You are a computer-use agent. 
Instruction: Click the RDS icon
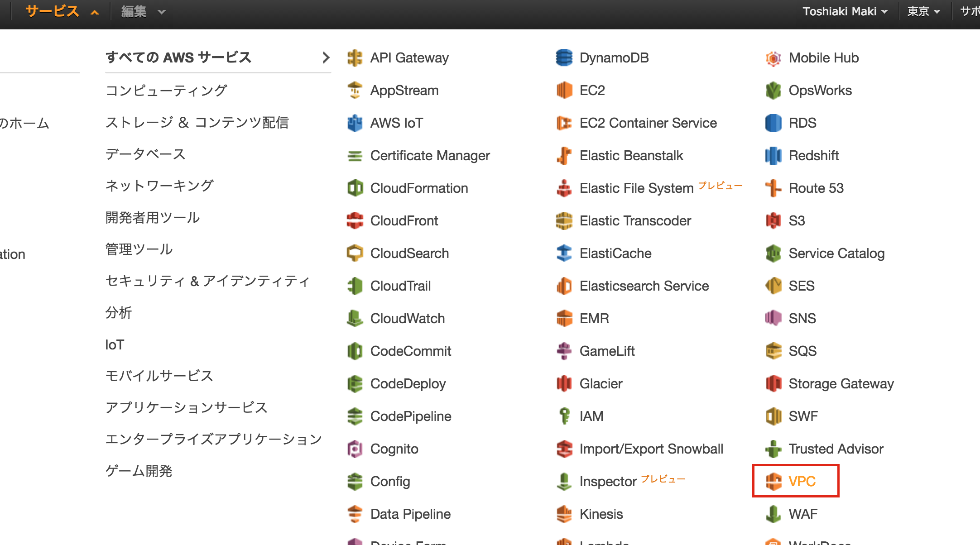tap(773, 123)
